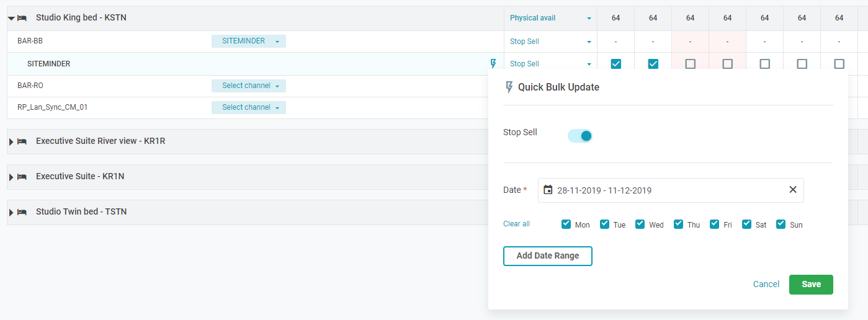Uncheck the Wed day checkbox
The image size is (868, 320).
tap(640, 224)
